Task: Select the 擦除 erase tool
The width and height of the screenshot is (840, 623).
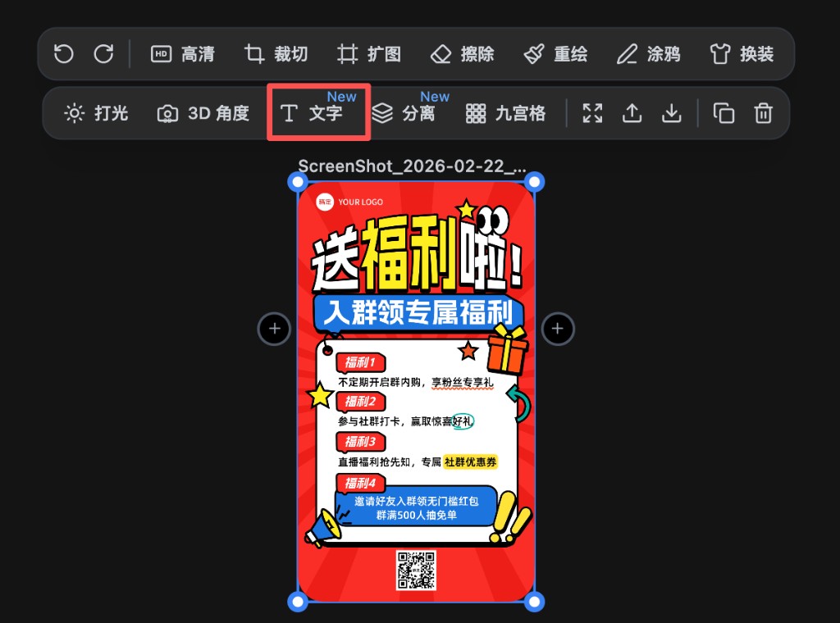Action: (463, 53)
